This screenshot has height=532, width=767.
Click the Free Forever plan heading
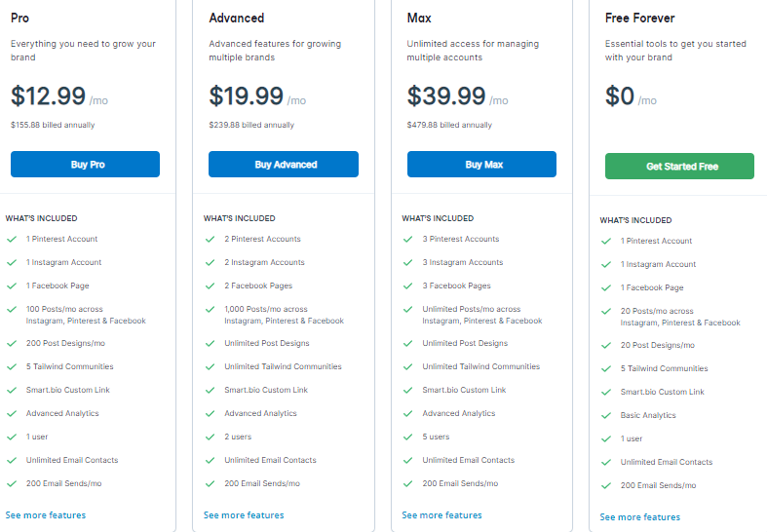[x=639, y=19]
